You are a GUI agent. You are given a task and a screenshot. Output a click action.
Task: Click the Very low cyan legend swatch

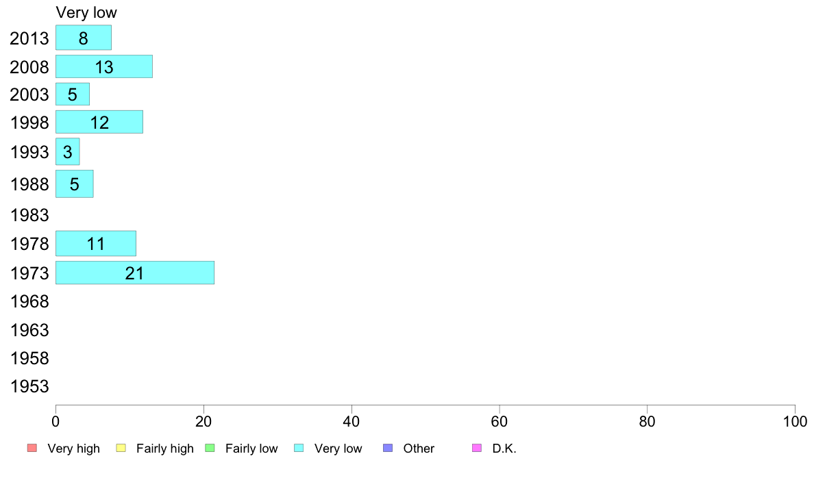click(x=299, y=448)
